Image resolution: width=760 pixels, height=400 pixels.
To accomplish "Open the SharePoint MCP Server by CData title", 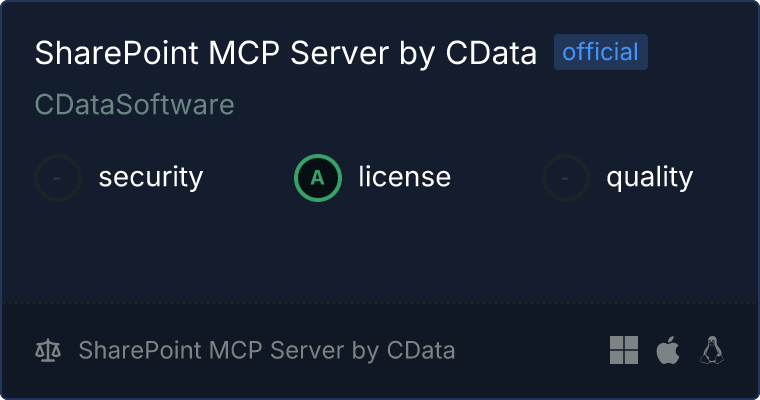I will [x=285, y=54].
